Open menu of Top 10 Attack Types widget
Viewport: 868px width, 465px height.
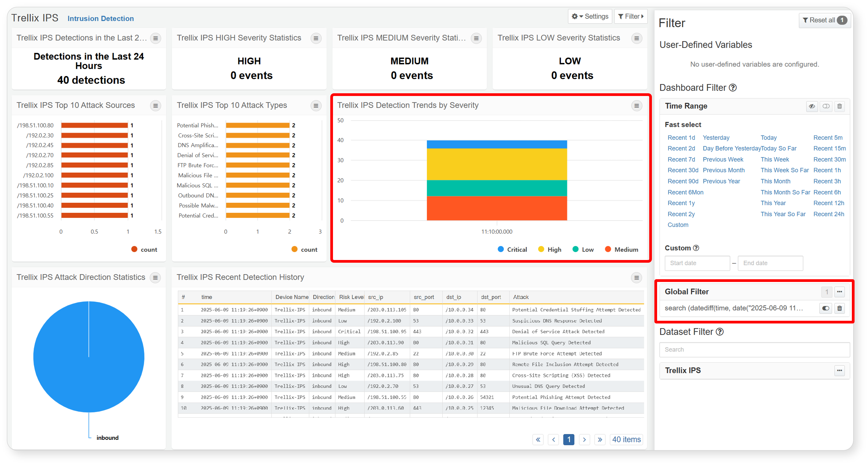coord(316,106)
